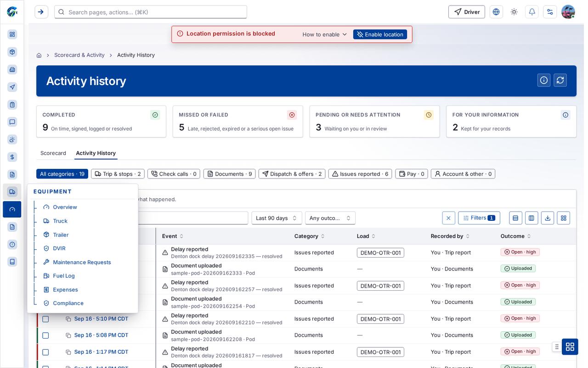Image resolution: width=588 pixels, height=368 pixels.
Task: Click the Activity history info icon
Action: pos(544,80)
